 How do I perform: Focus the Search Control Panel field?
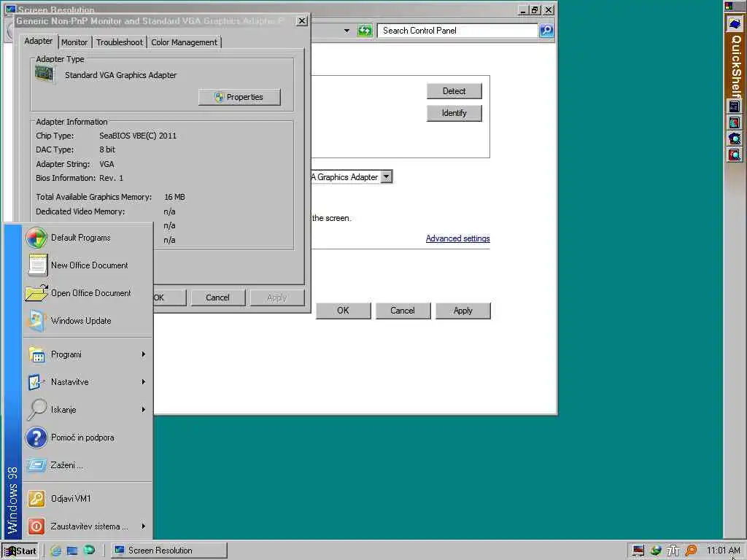(458, 31)
